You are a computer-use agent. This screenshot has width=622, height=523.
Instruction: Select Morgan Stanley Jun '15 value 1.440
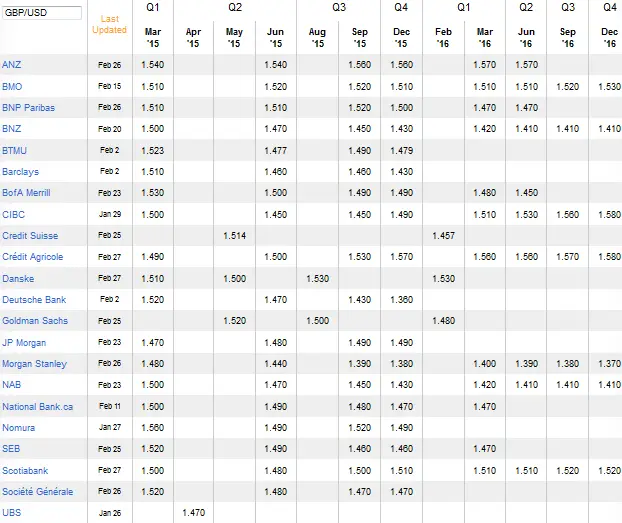tap(276, 364)
